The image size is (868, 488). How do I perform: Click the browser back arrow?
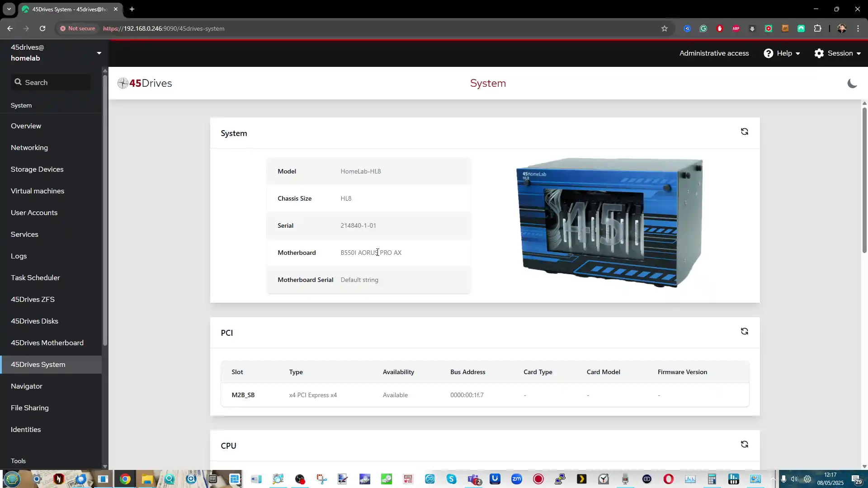tap(10, 28)
